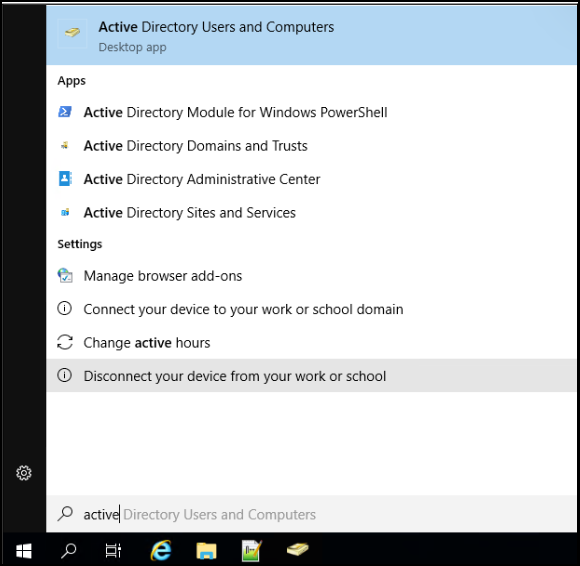
Task: Open Change active hours setting
Action: (x=311, y=343)
